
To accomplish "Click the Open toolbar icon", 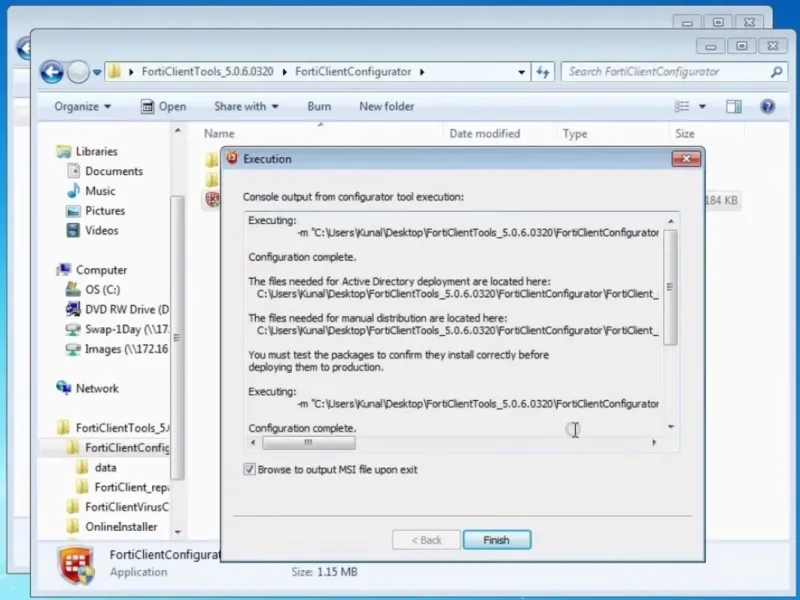I will tap(147, 107).
